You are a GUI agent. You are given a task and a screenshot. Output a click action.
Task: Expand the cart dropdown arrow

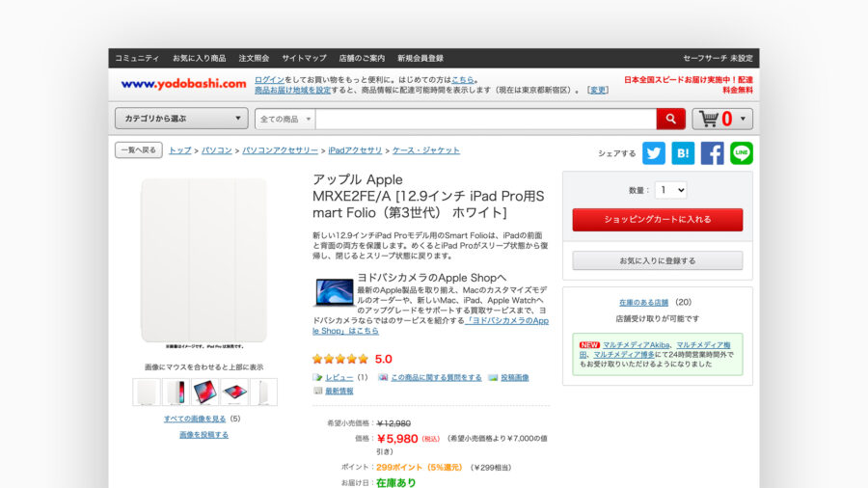(x=743, y=119)
